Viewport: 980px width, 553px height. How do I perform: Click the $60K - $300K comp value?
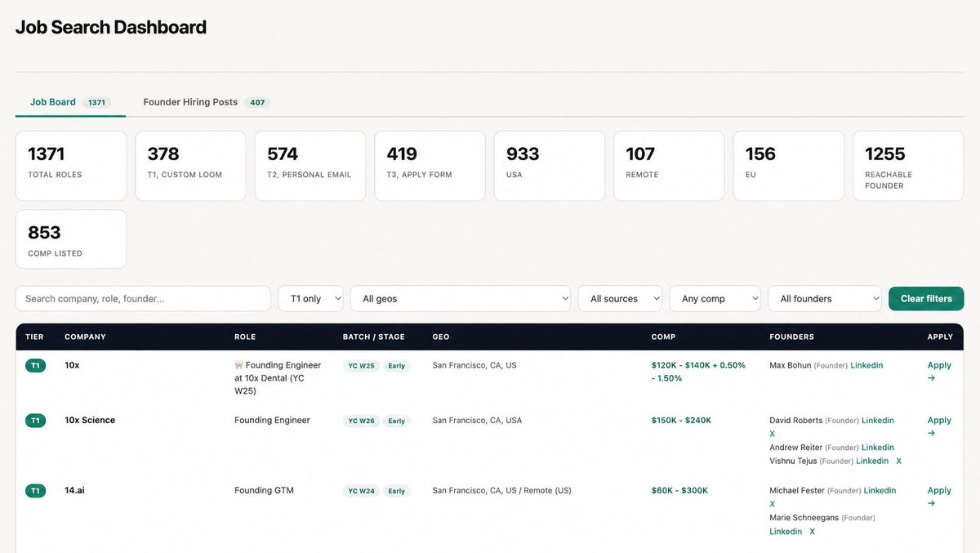(679, 490)
